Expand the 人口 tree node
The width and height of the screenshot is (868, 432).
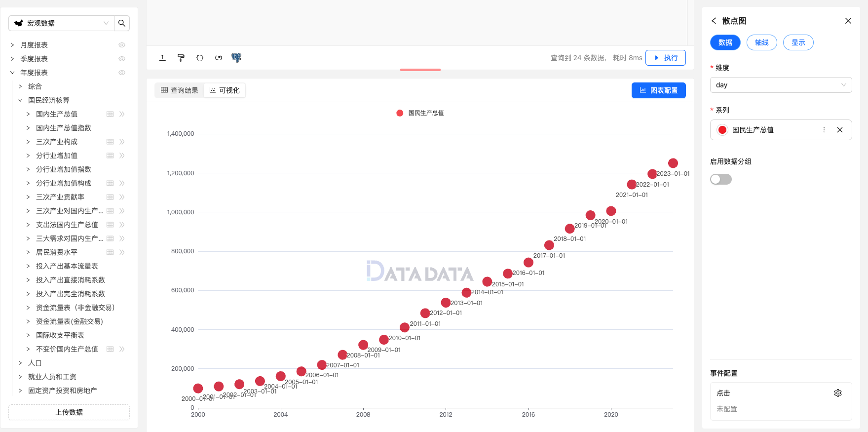click(x=20, y=363)
